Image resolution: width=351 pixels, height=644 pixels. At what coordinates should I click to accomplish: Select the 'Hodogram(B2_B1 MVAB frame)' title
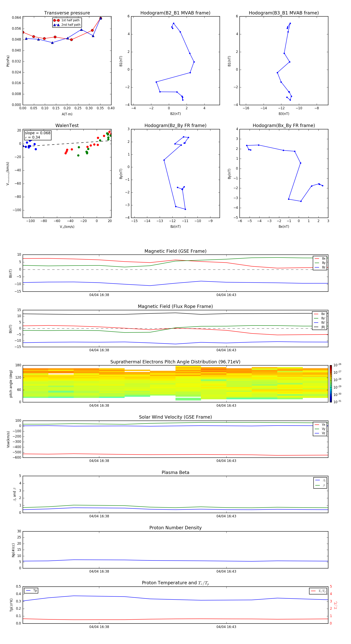pos(175,13)
